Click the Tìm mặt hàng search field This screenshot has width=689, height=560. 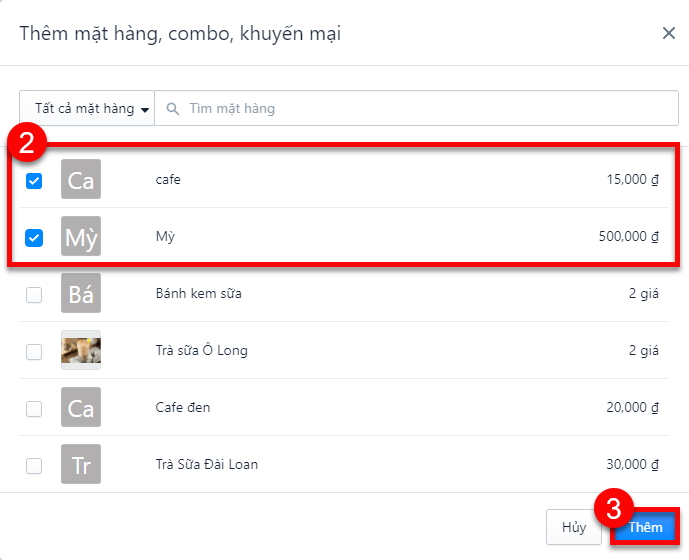coord(417,108)
